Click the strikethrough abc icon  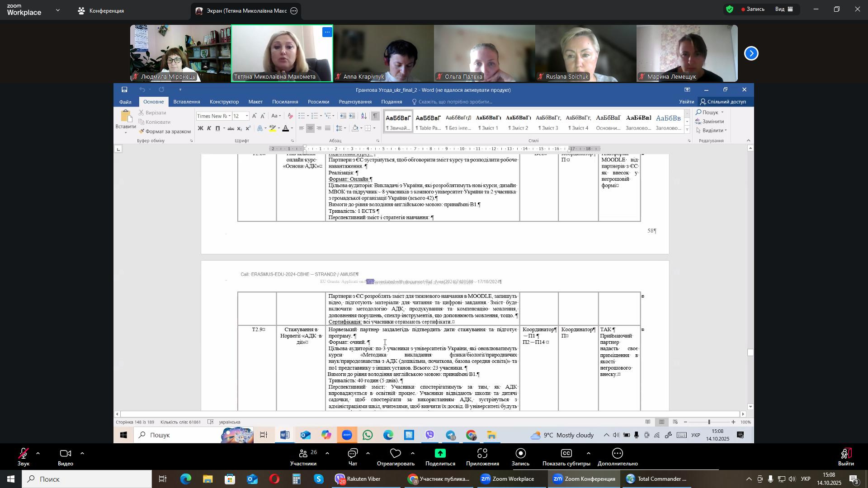(x=231, y=129)
